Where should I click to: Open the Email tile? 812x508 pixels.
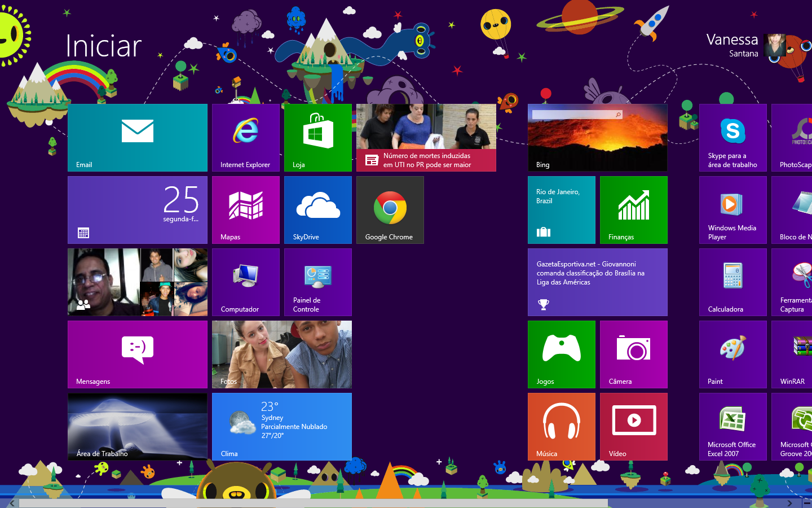(138, 138)
